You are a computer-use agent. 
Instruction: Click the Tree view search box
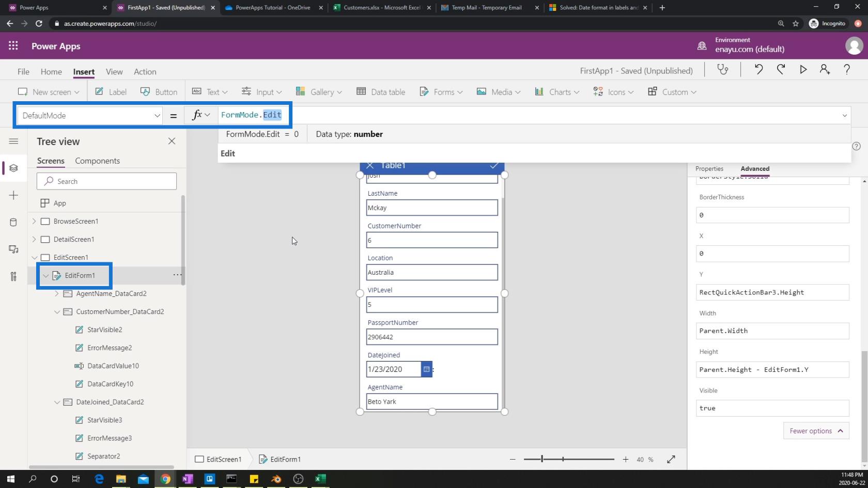pos(106,181)
